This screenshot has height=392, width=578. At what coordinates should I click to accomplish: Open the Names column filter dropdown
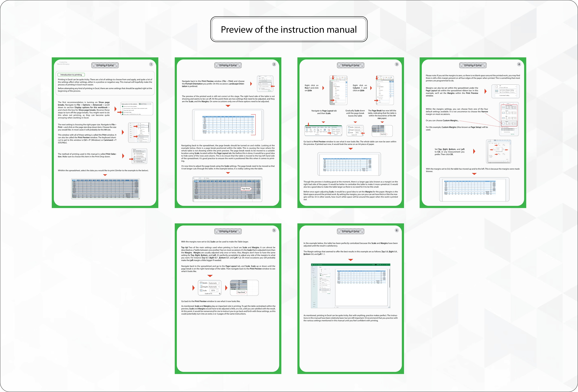pyautogui.click(x=198, y=181)
